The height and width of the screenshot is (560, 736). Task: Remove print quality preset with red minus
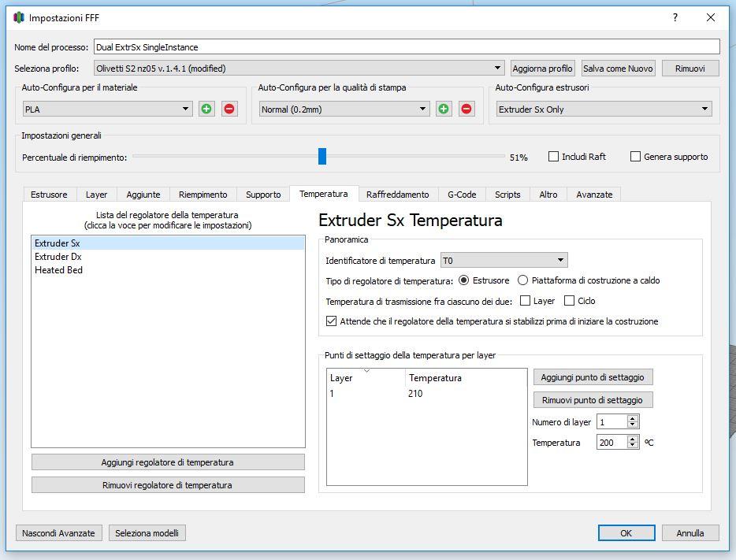tap(467, 109)
